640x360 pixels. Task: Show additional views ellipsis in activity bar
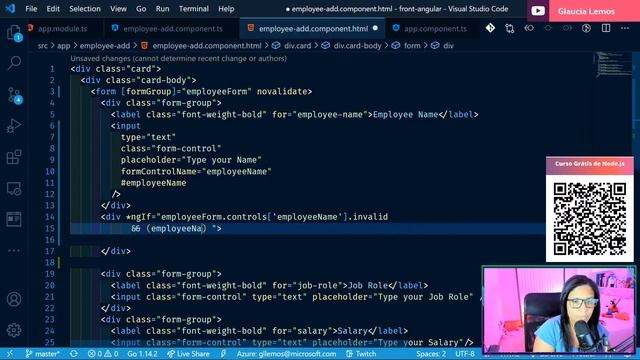pos(14,250)
